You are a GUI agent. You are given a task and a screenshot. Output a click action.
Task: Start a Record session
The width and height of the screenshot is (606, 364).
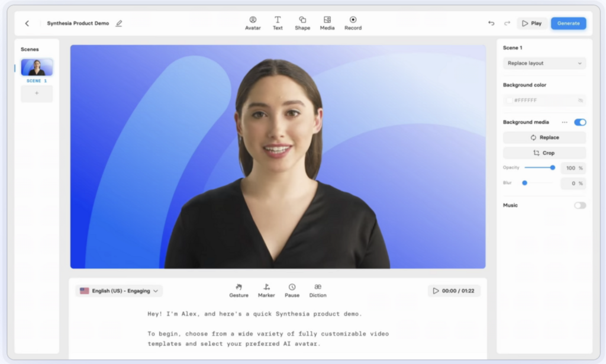pyautogui.click(x=352, y=22)
